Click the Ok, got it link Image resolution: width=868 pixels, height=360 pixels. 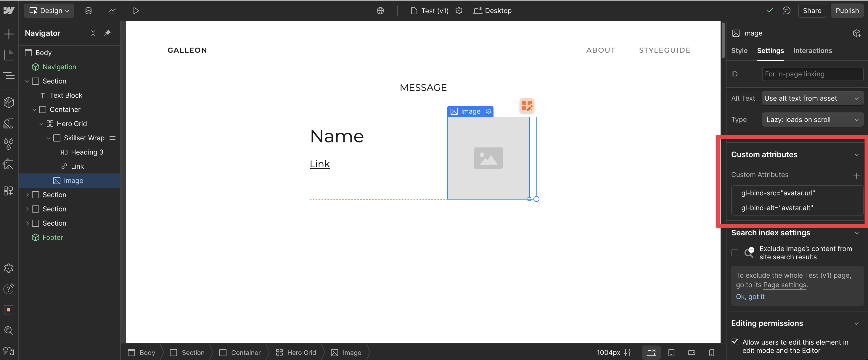point(750,297)
